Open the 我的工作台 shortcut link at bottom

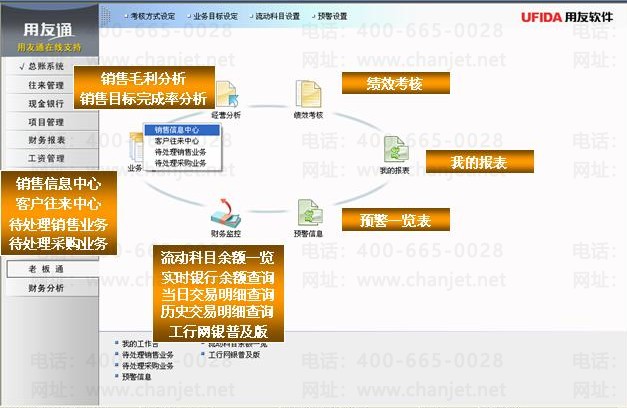140,344
